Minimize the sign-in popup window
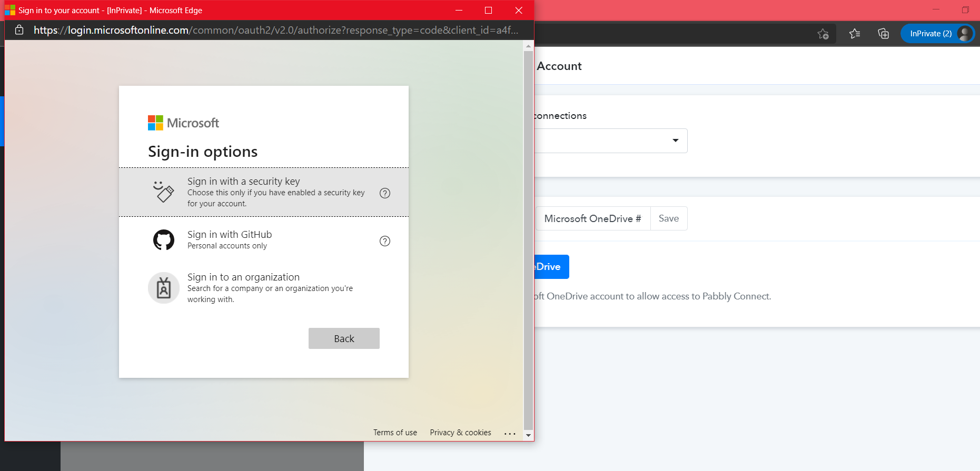This screenshot has width=980, height=471. [x=459, y=11]
